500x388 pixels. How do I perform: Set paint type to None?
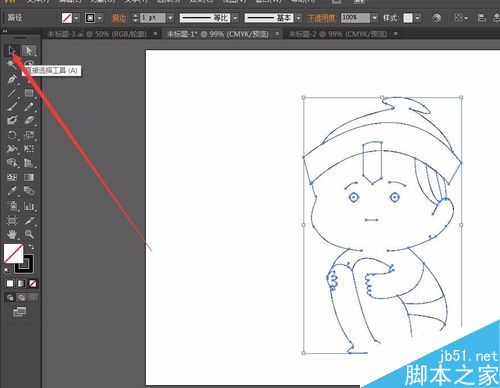click(x=33, y=283)
